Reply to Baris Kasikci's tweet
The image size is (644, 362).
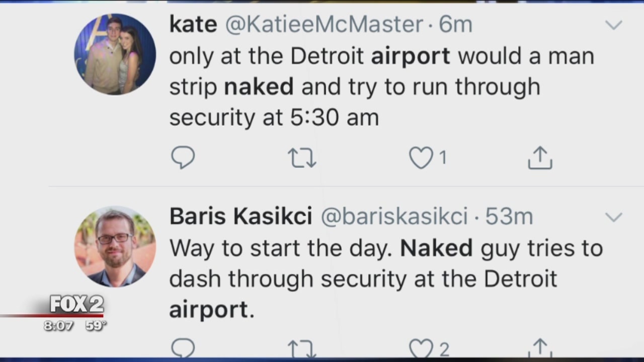183,348
